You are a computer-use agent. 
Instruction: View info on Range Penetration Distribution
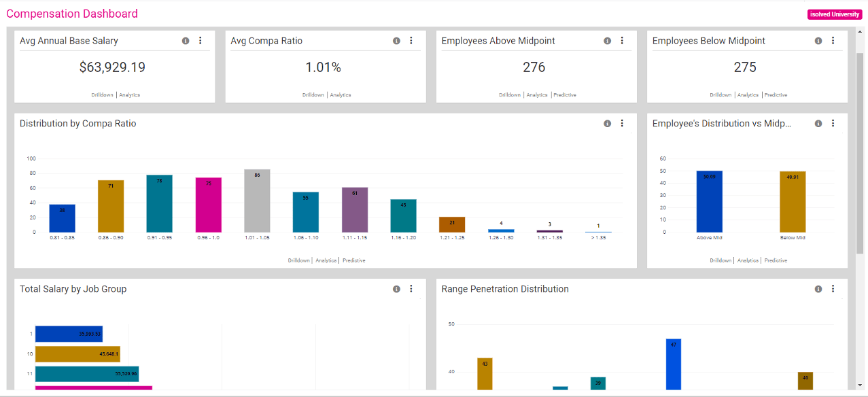click(818, 289)
